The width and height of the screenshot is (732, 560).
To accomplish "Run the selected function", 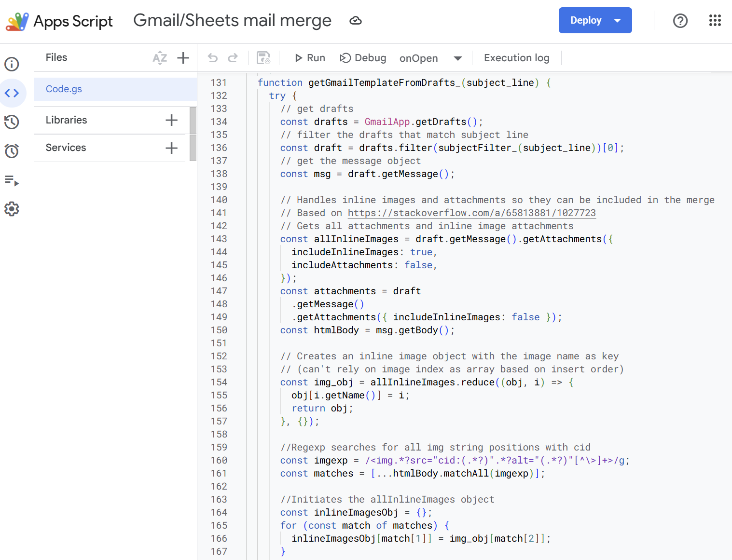I will coord(310,58).
